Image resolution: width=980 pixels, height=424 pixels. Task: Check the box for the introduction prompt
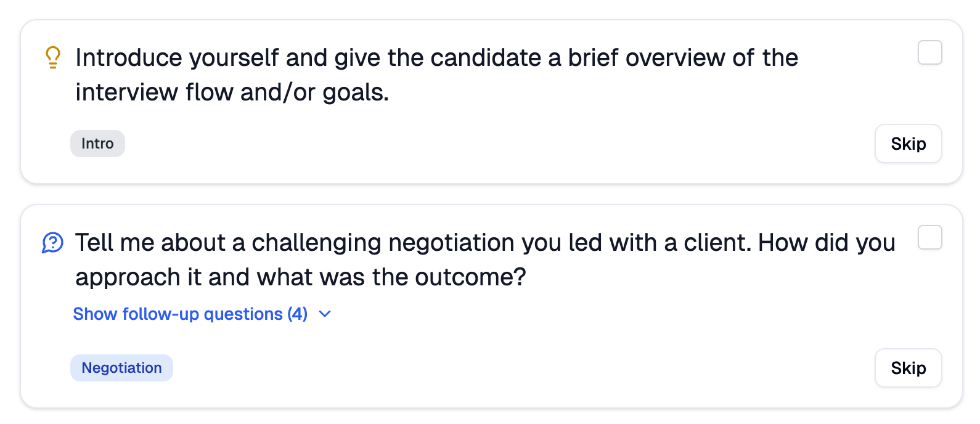[929, 53]
